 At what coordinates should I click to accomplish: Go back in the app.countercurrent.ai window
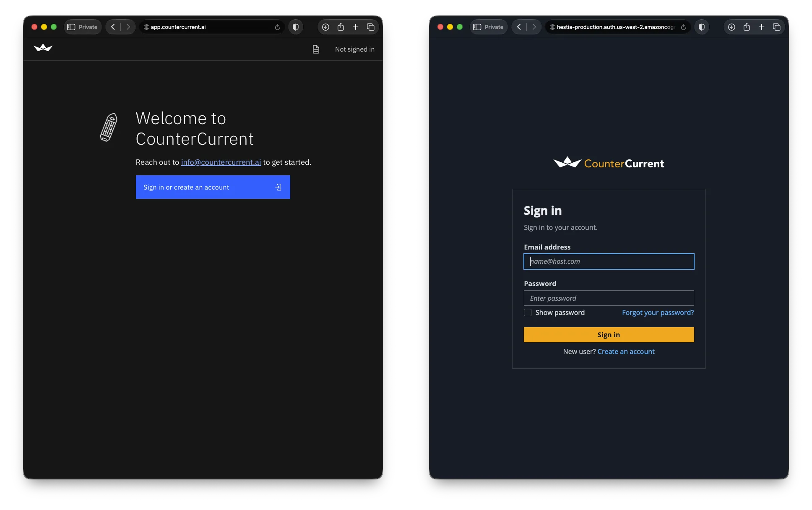tap(113, 27)
